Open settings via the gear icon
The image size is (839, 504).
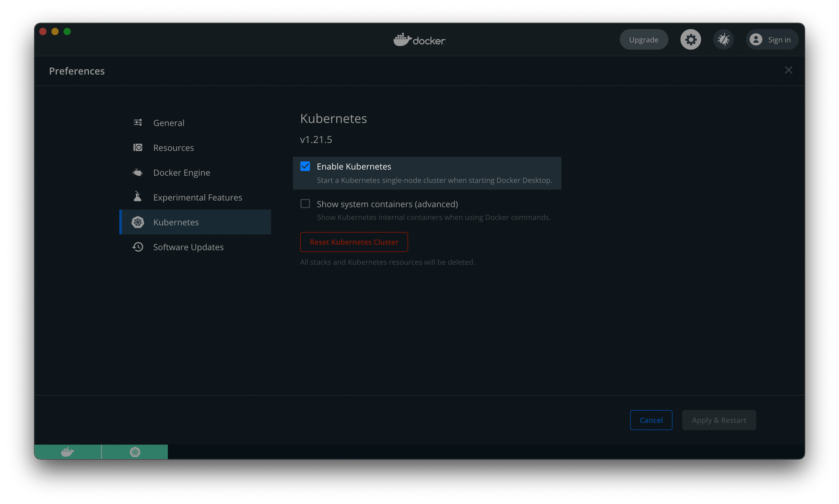690,40
